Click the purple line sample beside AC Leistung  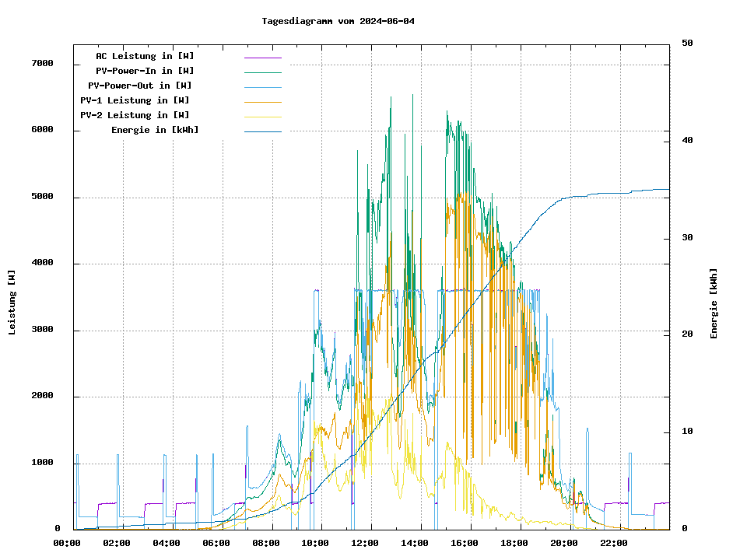point(262,58)
